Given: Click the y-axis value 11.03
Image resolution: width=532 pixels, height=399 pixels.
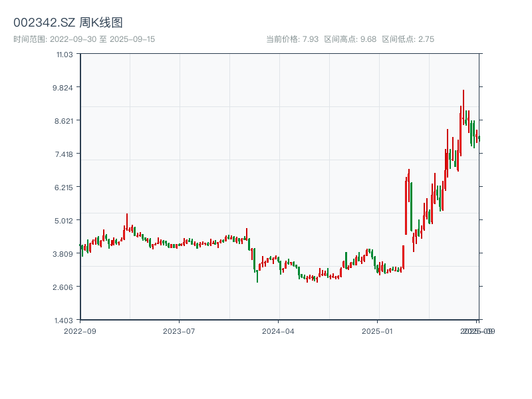Looking at the screenshot, I should (65, 55).
